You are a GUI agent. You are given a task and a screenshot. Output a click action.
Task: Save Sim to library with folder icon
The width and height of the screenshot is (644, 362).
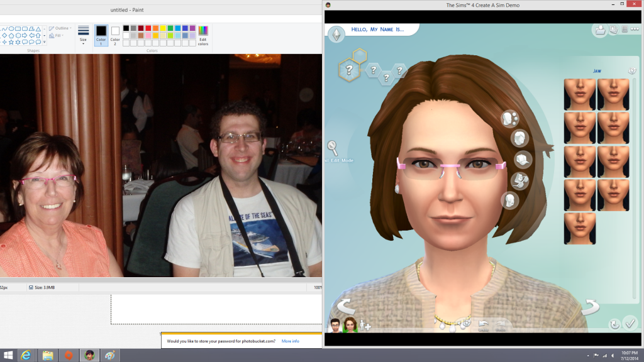click(600, 30)
